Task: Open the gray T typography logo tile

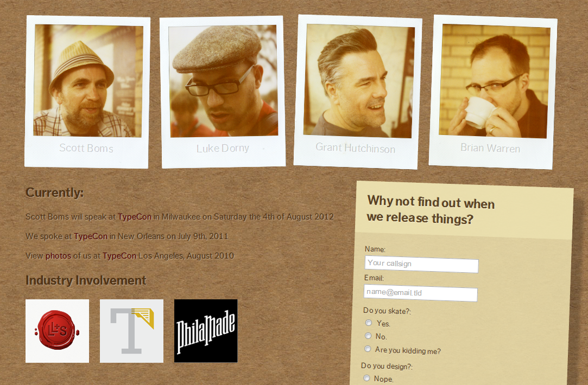Action: coord(131,331)
